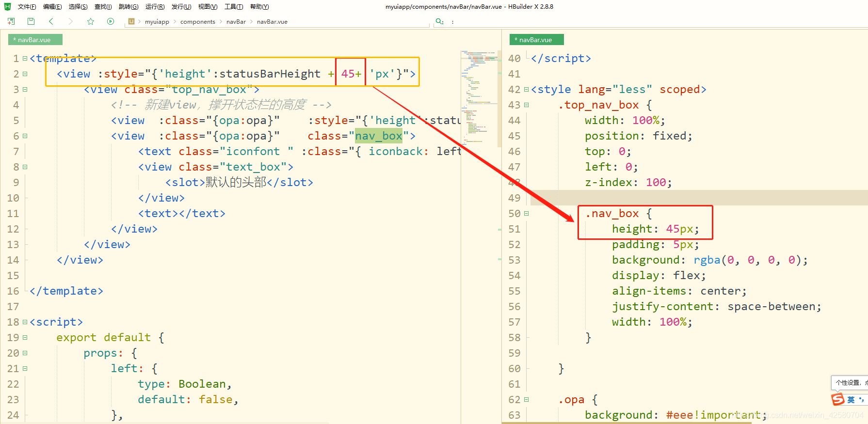
Task: Click 'default: false,' on line 23
Action: pyautogui.click(x=188, y=400)
